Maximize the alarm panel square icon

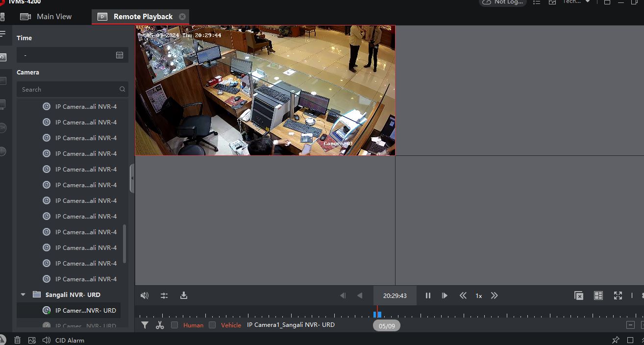pos(630,340)
